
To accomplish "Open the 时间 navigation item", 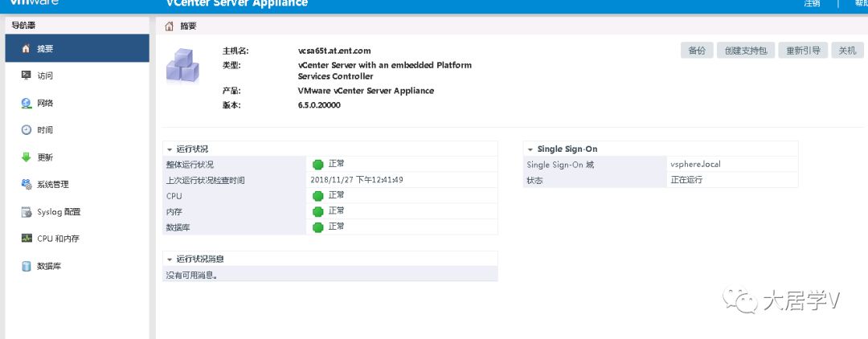I will tap(77, 130).
